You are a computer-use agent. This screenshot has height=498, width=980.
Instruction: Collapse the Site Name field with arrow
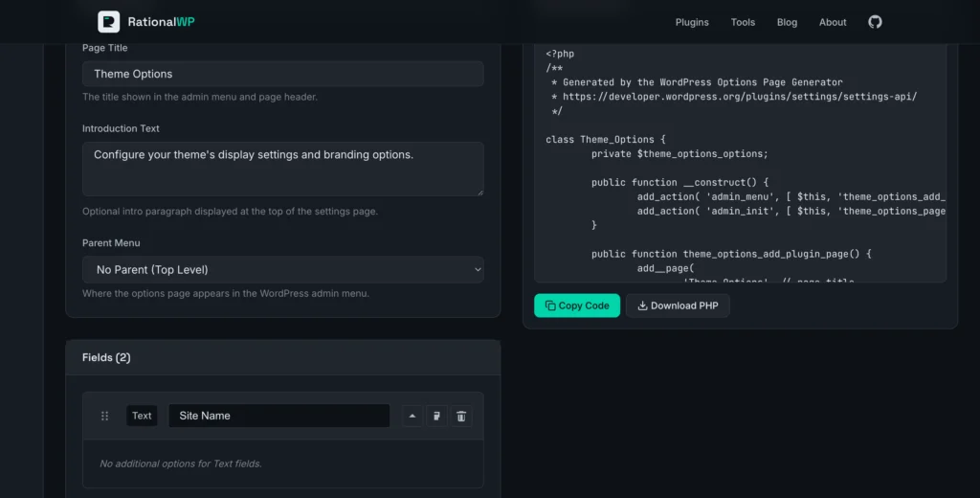click(412, 416)
